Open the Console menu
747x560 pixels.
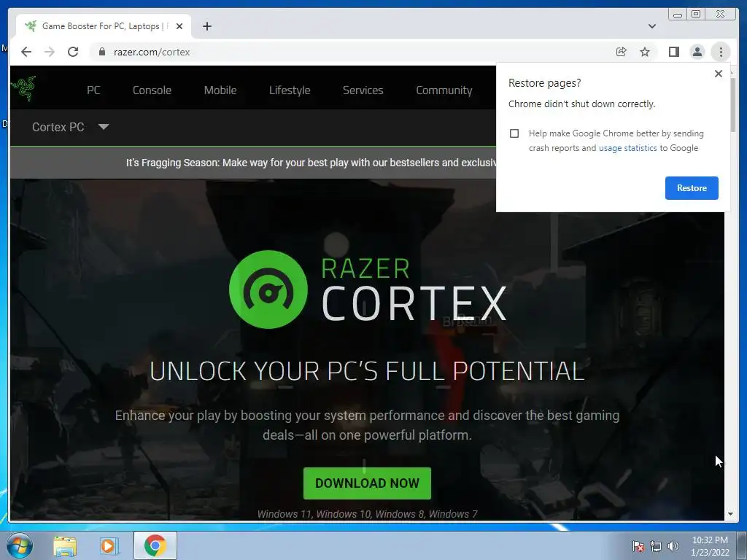click(x=152, y=90)
